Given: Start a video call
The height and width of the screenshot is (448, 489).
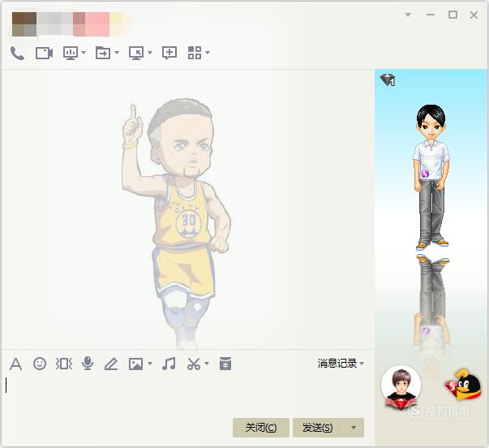Looking at the screenshot, I should [44, 53].
